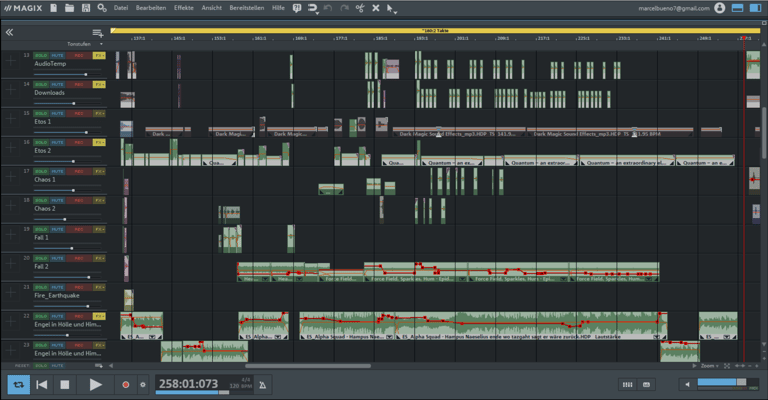
Task: Open the Bereitstellen menu
Action: (x=247, y=8)
